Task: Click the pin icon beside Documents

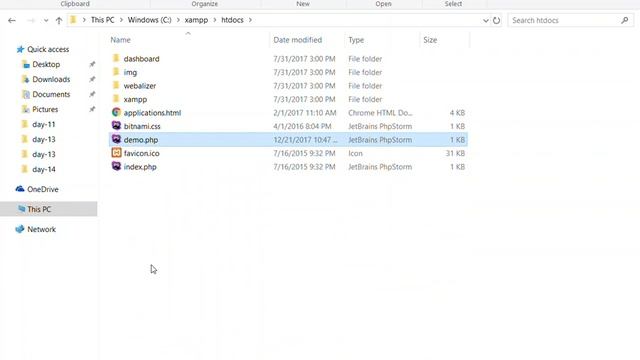Action: (92, 94)
